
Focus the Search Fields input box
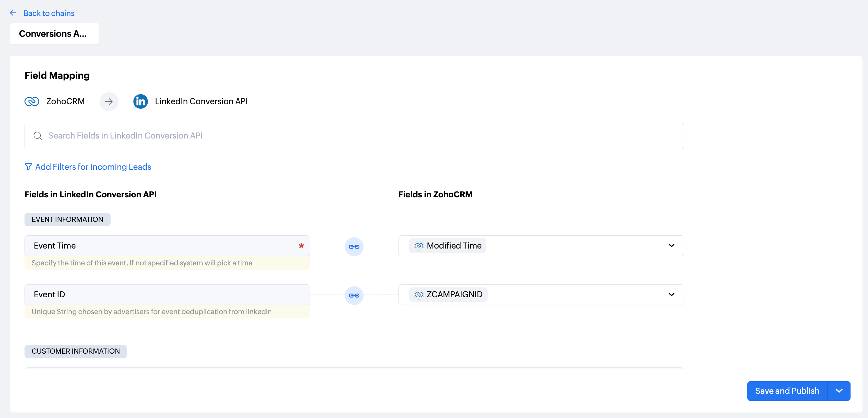pos(354,136)
